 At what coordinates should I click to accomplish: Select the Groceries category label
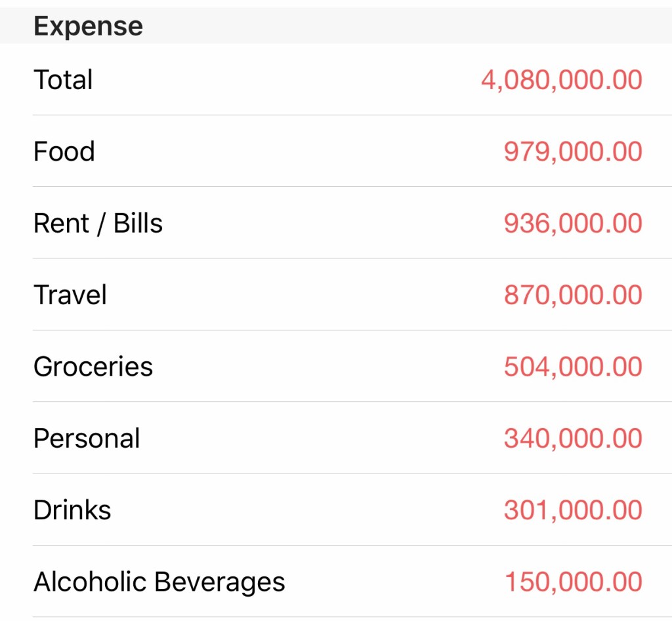[x=93, y=367]
